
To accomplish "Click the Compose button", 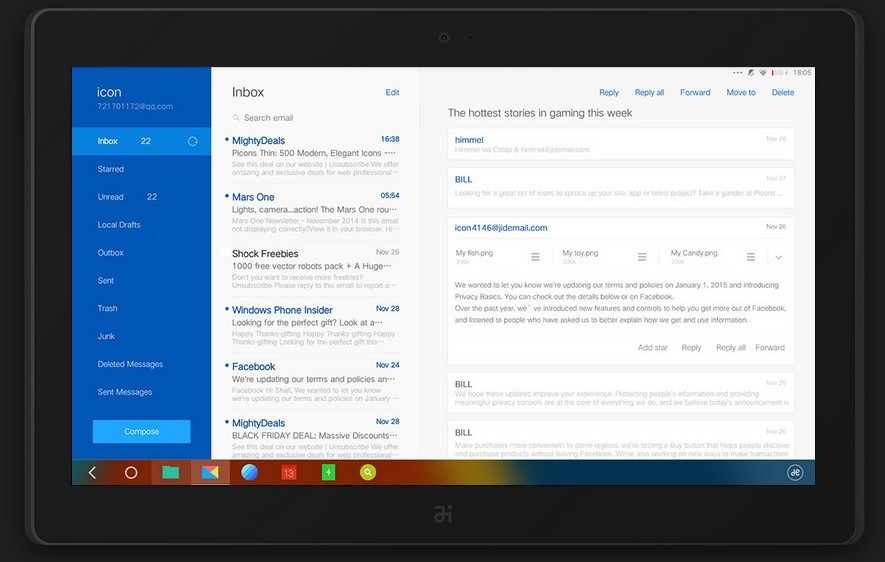I will [141, 431].
